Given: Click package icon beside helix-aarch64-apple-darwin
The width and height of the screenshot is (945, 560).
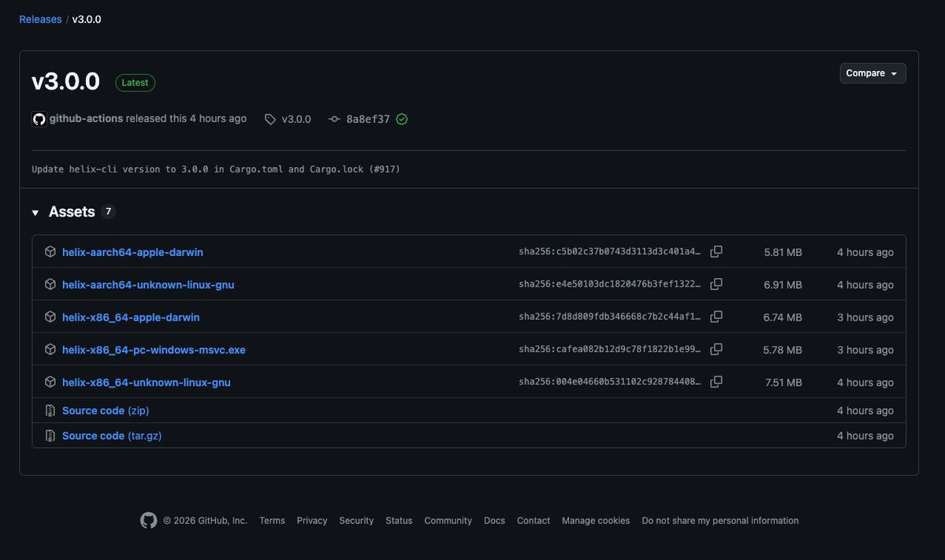Looking at the screenshot, I should [x=50, y=252].
